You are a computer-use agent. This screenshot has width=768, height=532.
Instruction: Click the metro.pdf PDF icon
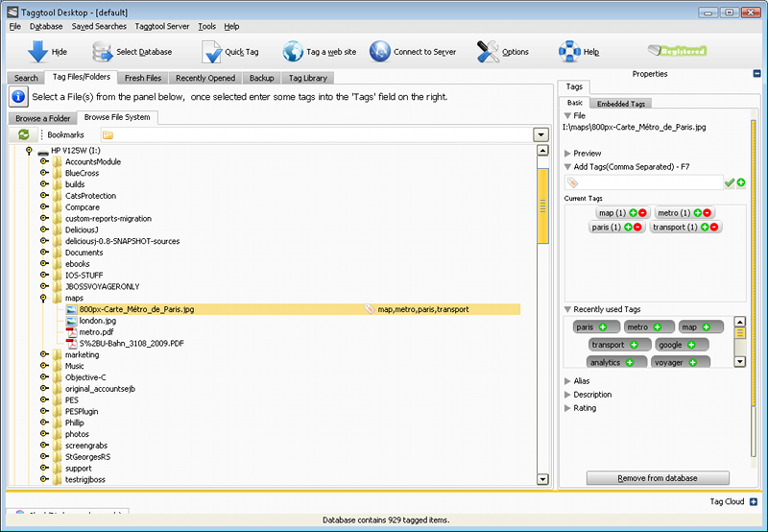[71, 332]
